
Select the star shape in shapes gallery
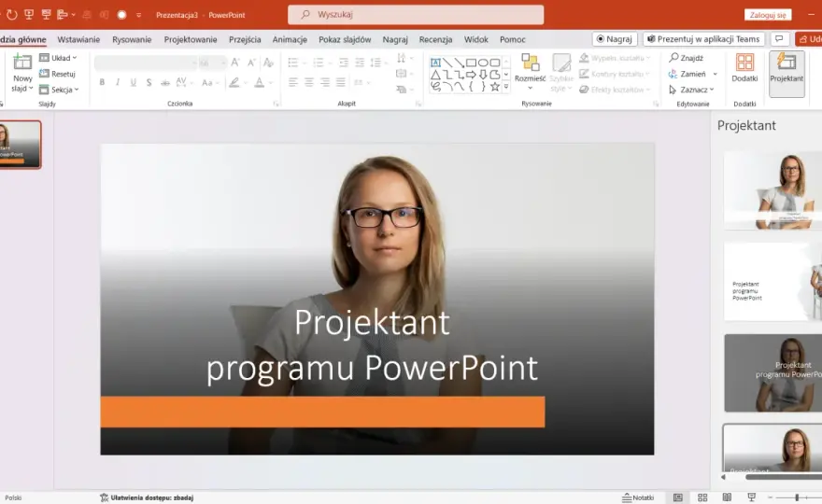(495, 87)
